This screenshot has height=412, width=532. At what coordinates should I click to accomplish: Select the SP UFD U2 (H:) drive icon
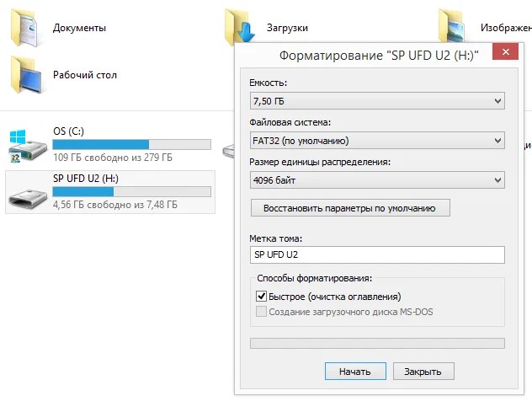(x=28, y=198)
